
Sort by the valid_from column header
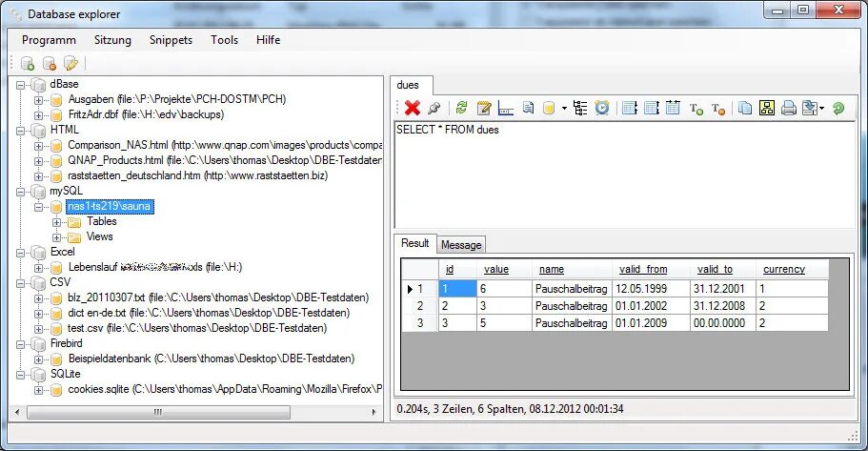[651, 269]
